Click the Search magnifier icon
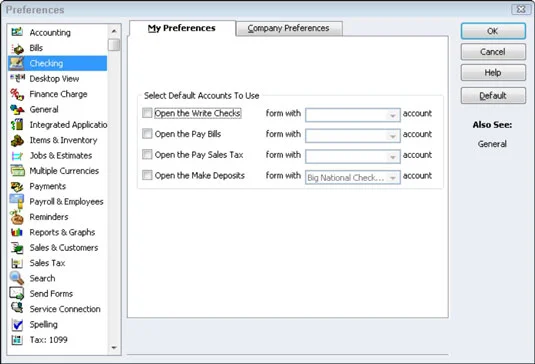535x364 pixels. coord(17,278)
